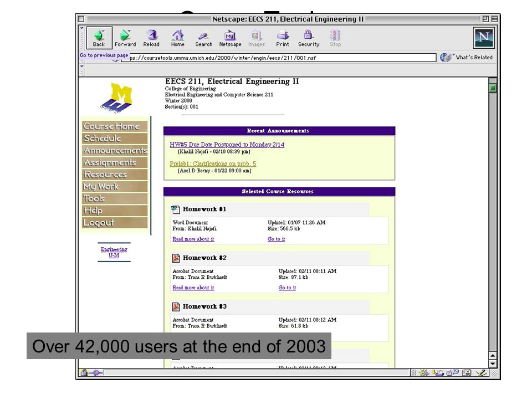The height and width of the screenshot is (399, 532).
Task: Click the What's Related icon
Action: pos(446,57)
